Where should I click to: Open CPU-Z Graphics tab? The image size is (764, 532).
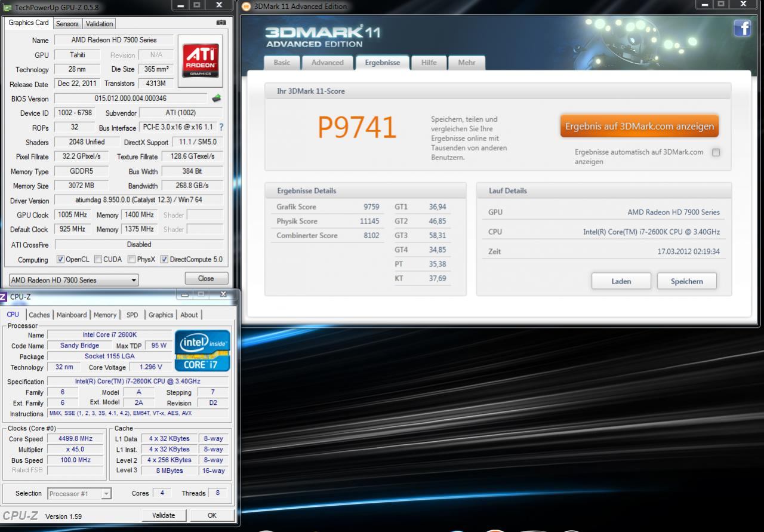click(x=161, y=315)
